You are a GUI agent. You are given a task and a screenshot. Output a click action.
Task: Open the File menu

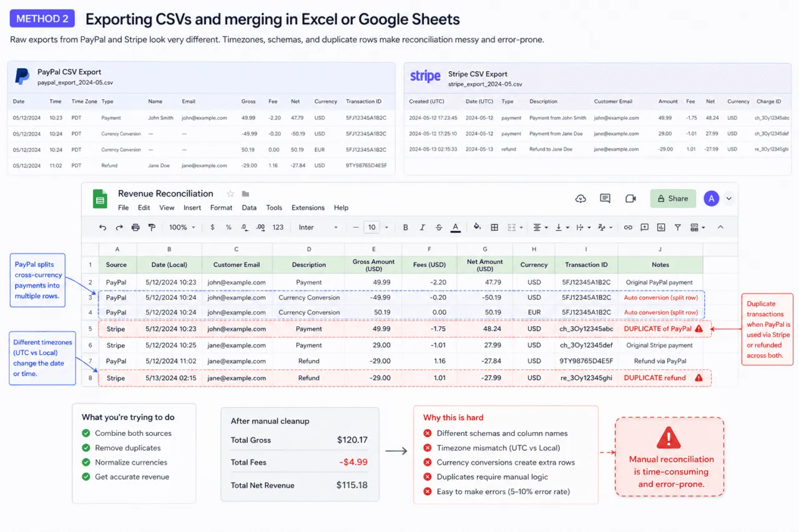[x=124, y=208]
